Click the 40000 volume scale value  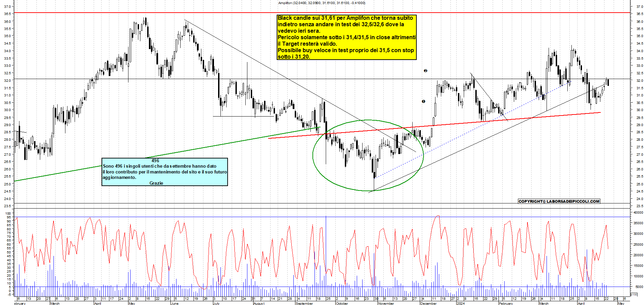point(638,213)
